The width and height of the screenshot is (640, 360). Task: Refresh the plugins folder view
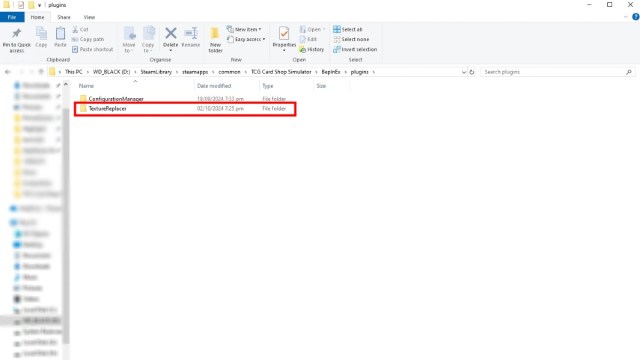(472, 72)
